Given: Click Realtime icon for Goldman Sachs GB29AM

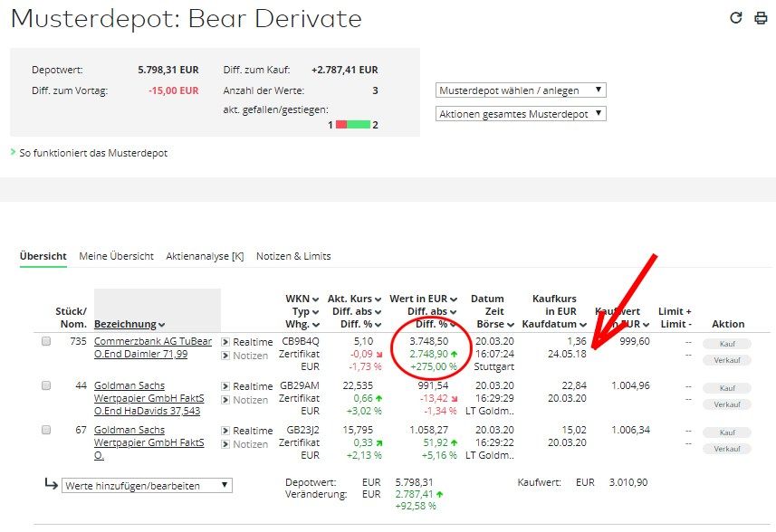Looking at the screenshot, I should click(x=225, y=386).
